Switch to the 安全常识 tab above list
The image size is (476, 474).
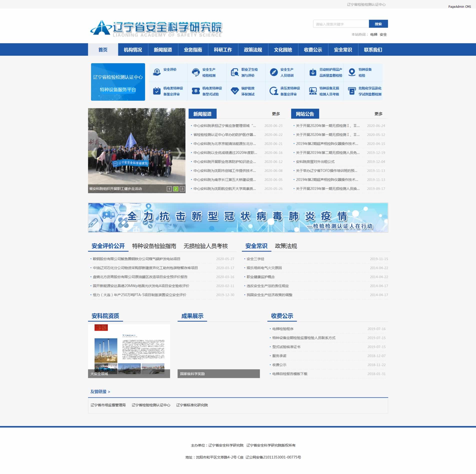point(256,246)
